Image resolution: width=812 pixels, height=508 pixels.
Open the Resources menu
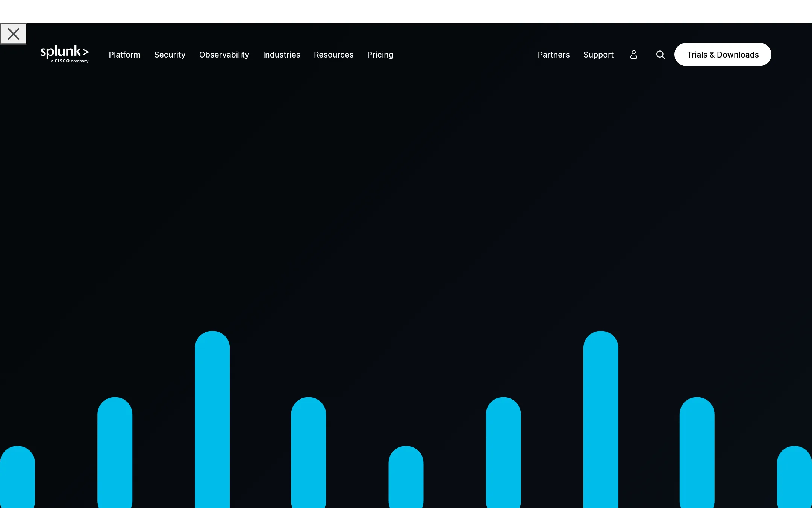point(334,55)
